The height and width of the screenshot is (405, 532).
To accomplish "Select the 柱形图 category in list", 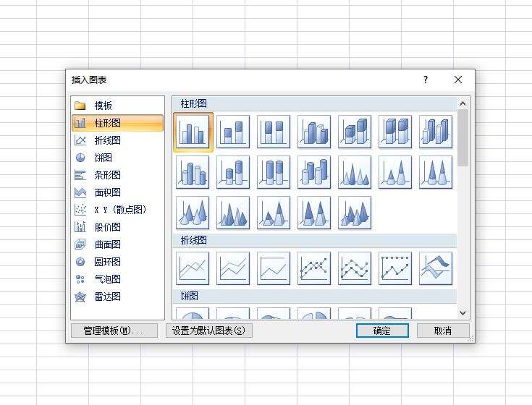I will (117, 123).
